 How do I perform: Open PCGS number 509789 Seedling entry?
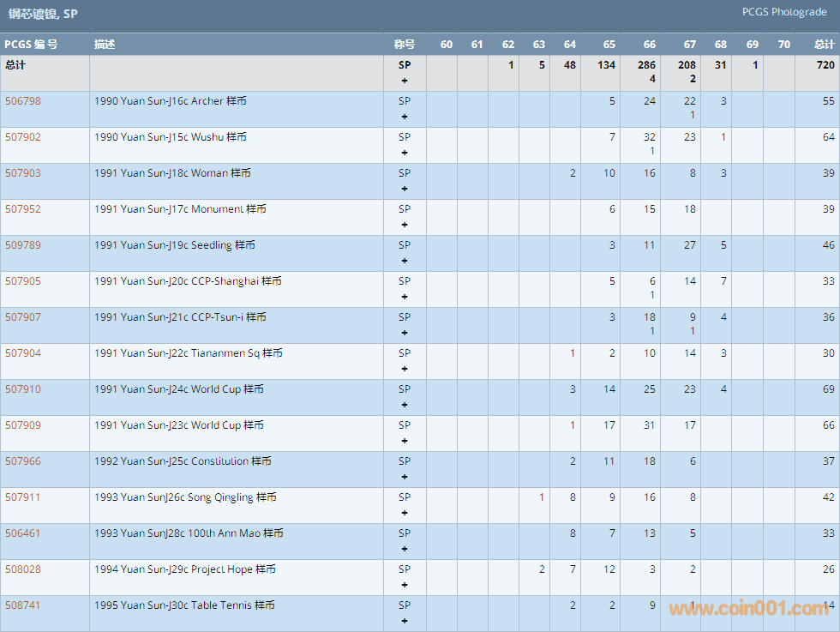pos(23,245)
